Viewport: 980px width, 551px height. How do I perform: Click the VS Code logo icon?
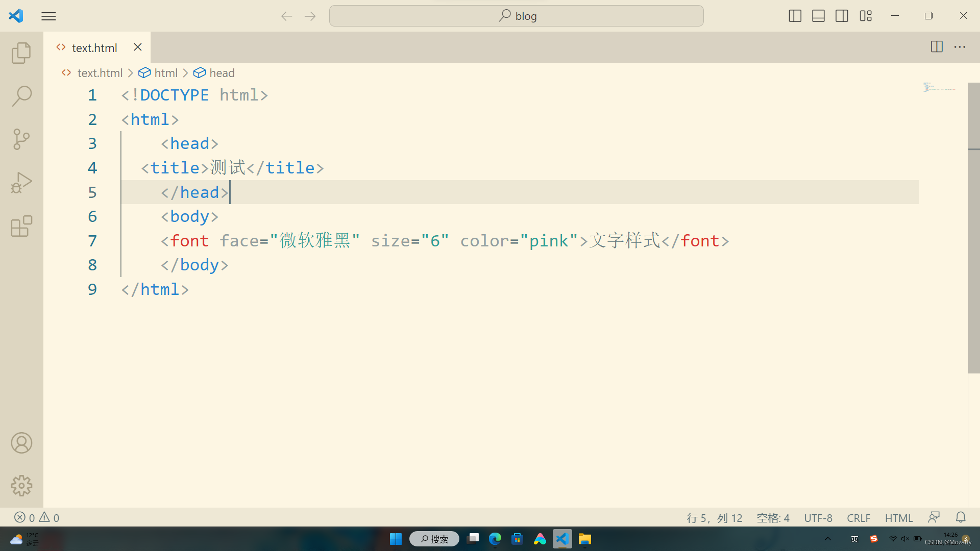[x=16, y=16]
